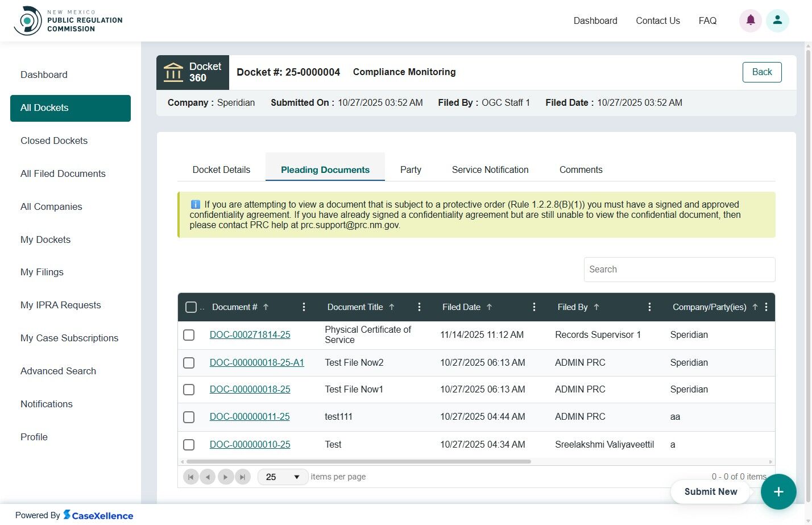
Task: Check the box for Test File Now1 row
Action: click(x=189, y=390)
